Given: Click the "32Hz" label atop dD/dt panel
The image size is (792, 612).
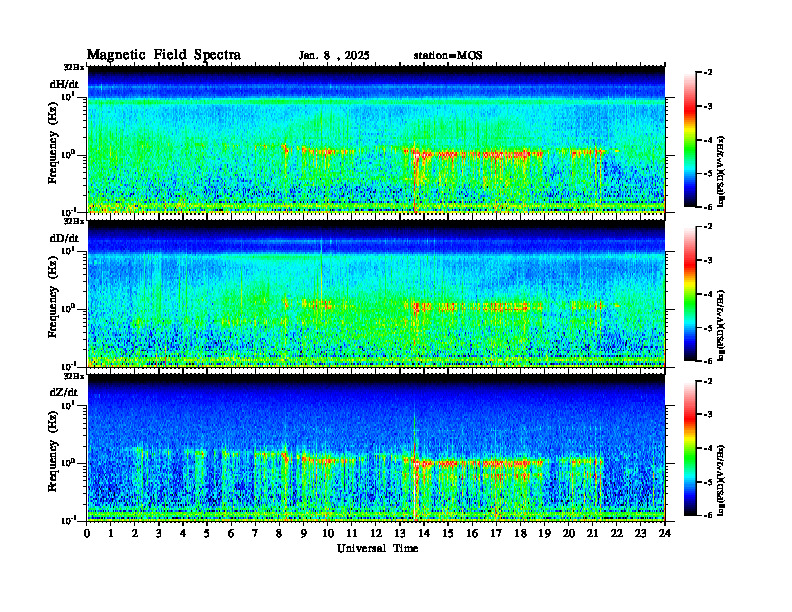Looking at the screenshot, I should (74, 221).
